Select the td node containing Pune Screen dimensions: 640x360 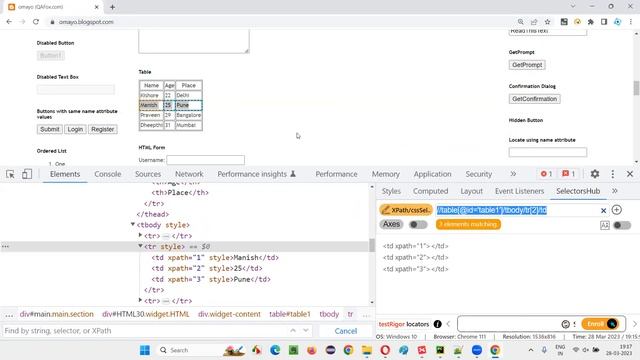tap(211, 279)
